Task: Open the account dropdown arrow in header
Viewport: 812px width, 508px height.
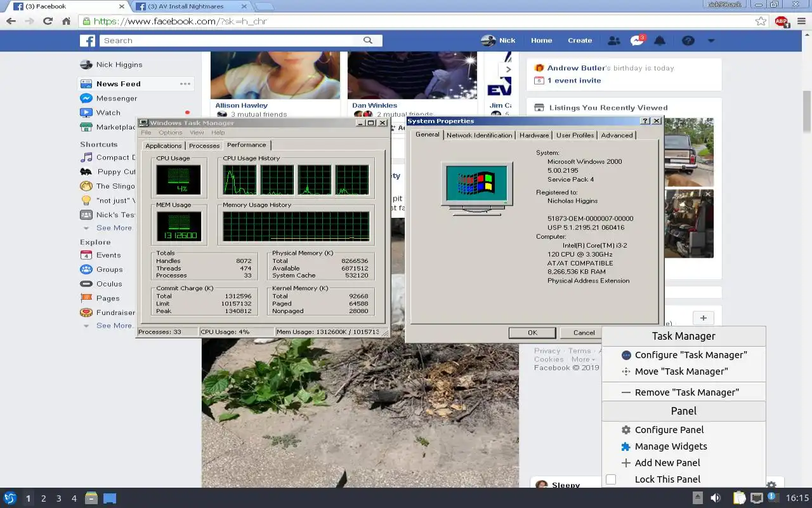Action: (x=710, y=41)
